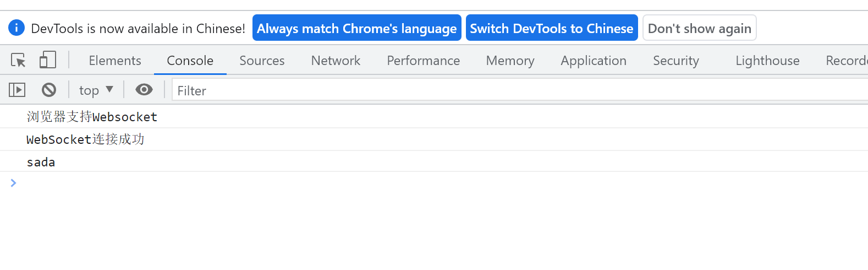The image size is (868, 270).
Task: Open the Memory tab
Action: coord(510,61)
